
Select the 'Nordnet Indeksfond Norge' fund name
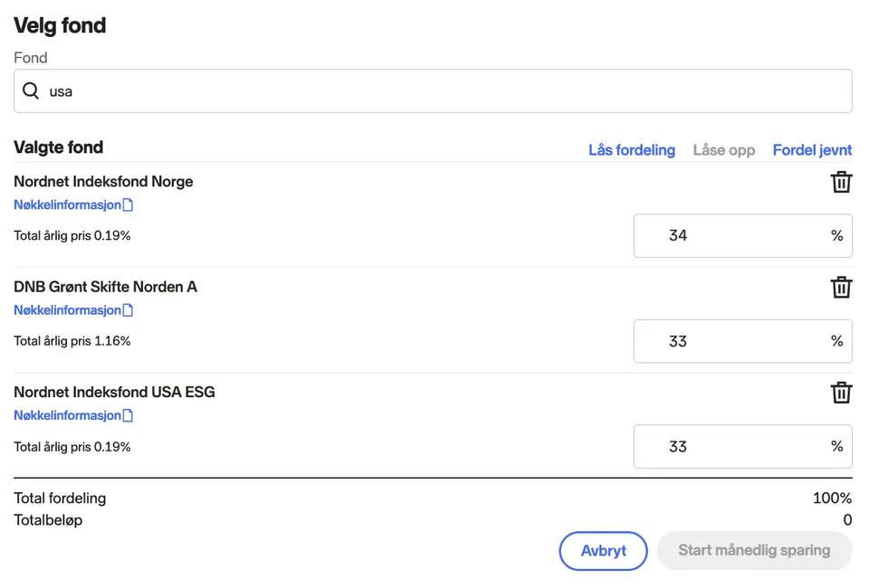103,182
